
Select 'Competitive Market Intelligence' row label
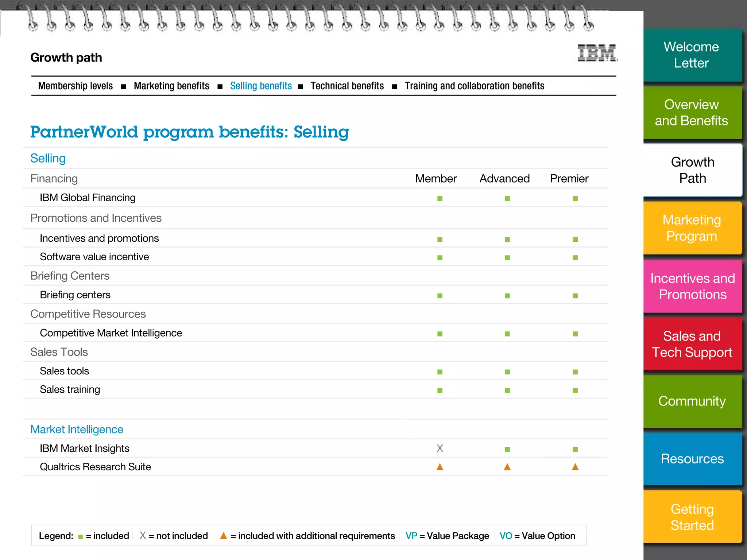click(111, 333)
